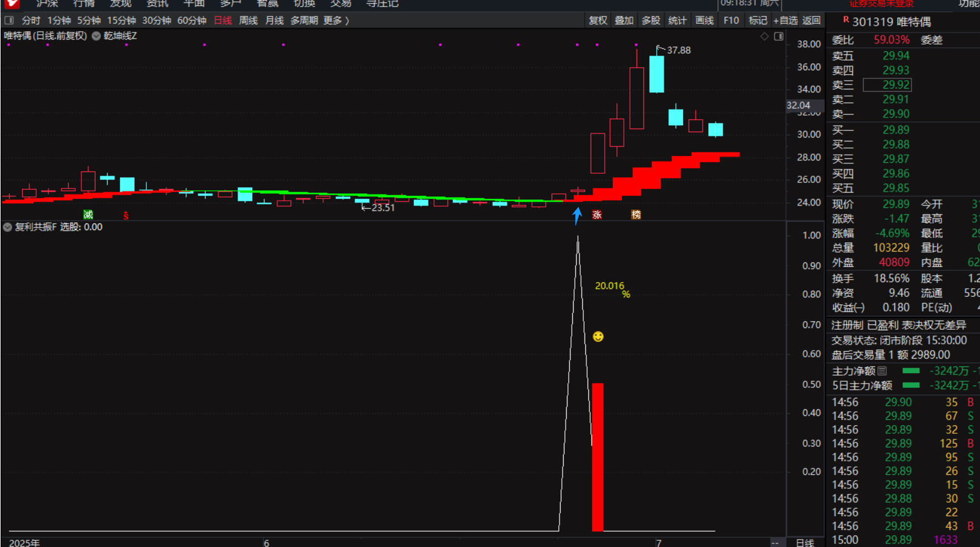Click the highlighted 卖三 price 29.92
Screen dimensions: 980x547
tap(895, 85)
